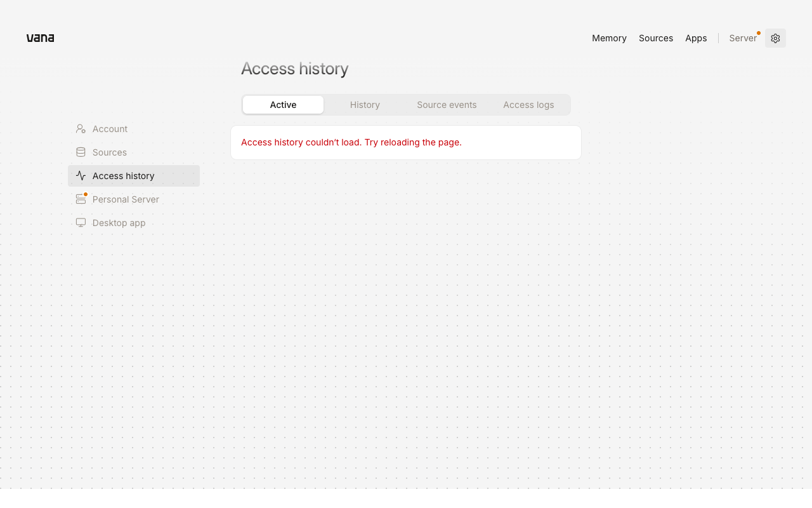Open Apps in top navigation
Viewport: 812px width, 508px height.
click(696, 38)
